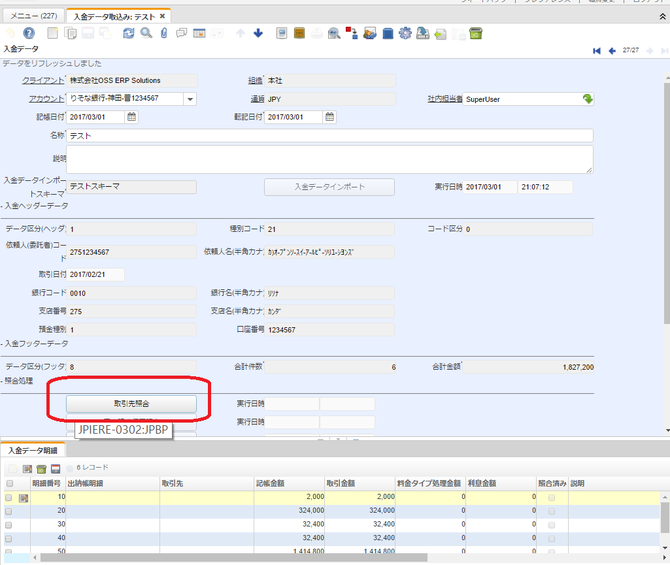This screenshot has height=565, width=670.
Task: Click the detail grid horizontal scrollbar
Action: [x=233, y=558]
